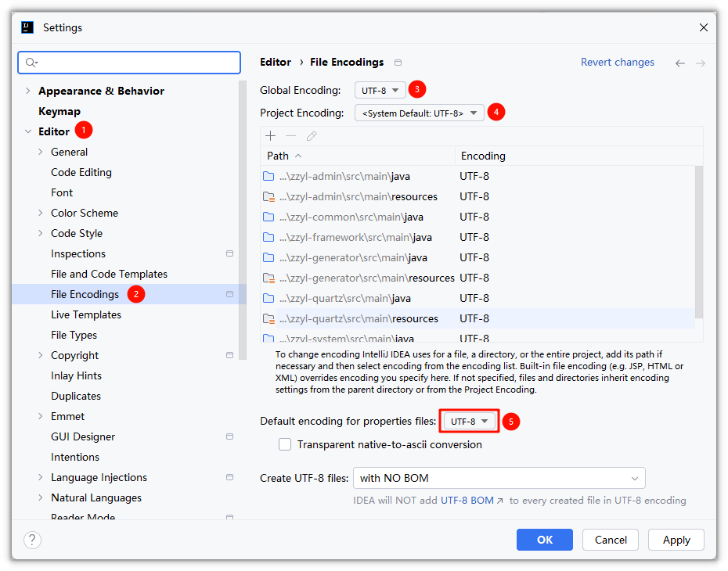The height and width of the screenshot is (571, 728).
Task: Click the Encoding column header
Action: click(x=579, y=156)
